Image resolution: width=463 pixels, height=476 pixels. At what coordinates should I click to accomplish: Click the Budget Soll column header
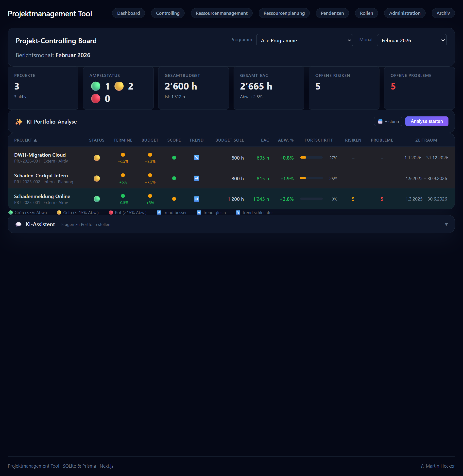pyautogui.click(x=230, y=140)
